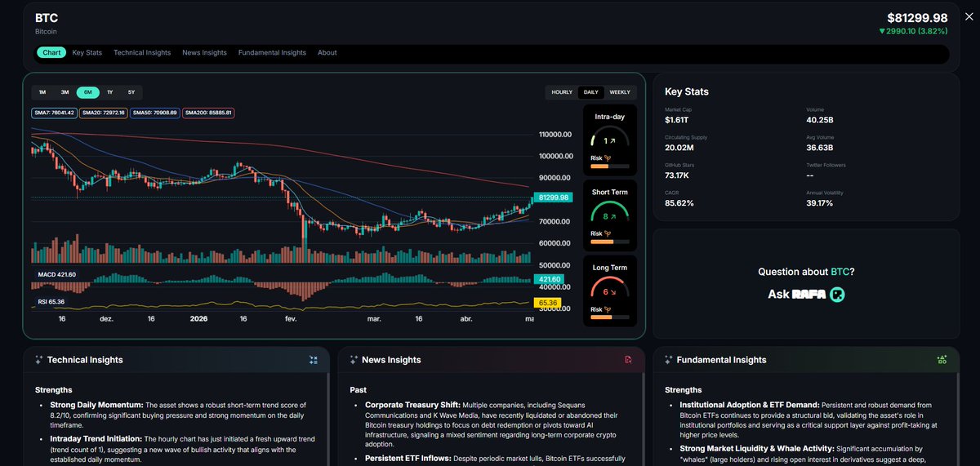Open the Chart tab

(51, 52)
